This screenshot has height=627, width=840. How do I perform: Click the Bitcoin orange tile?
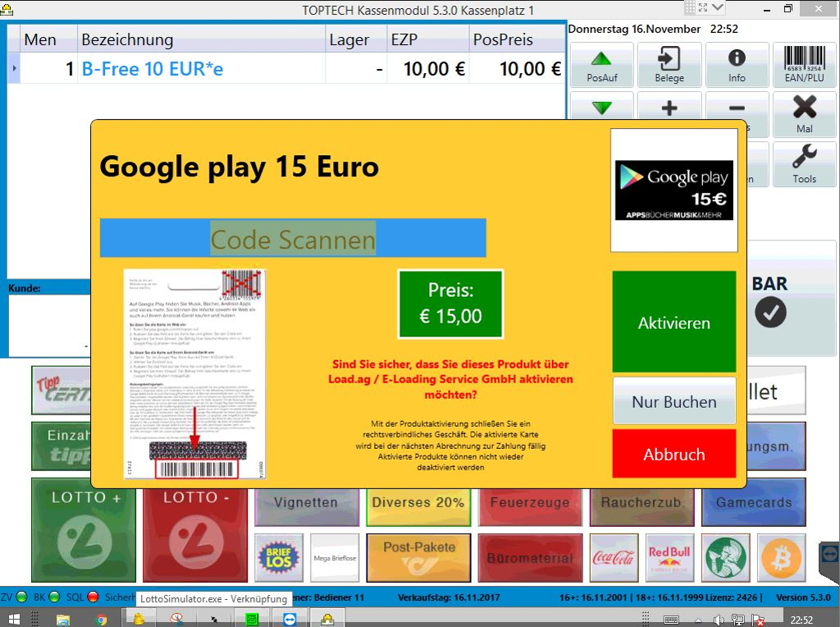pos(782,558)
